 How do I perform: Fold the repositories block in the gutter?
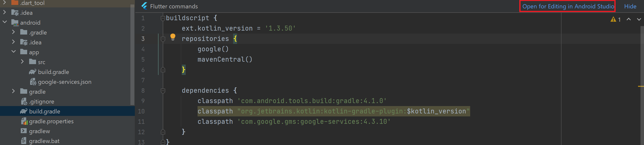pos(163,39)
